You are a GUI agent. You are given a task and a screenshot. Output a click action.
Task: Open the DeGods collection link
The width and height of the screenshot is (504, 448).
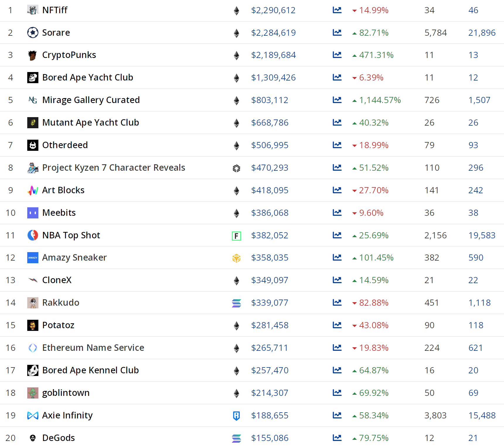click(x=59, y=438)
